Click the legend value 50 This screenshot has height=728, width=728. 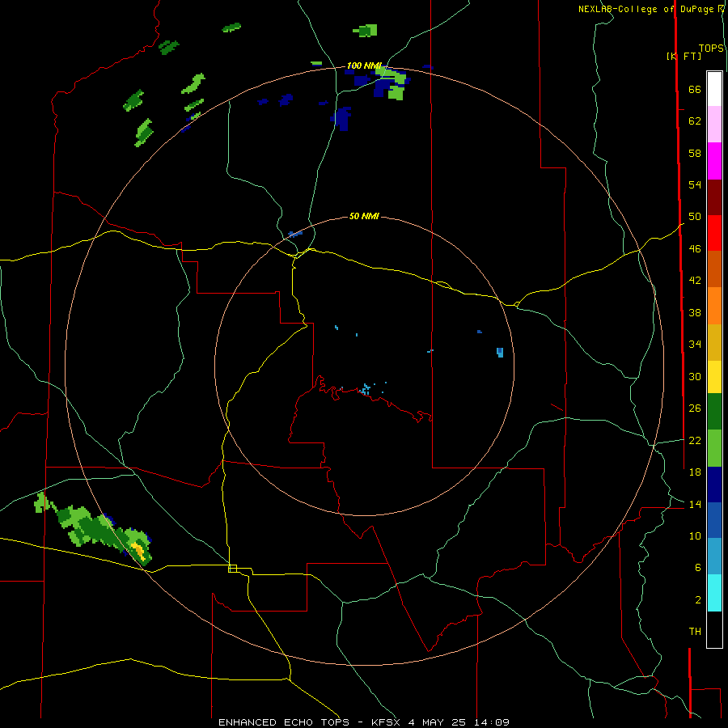(695, 216)
